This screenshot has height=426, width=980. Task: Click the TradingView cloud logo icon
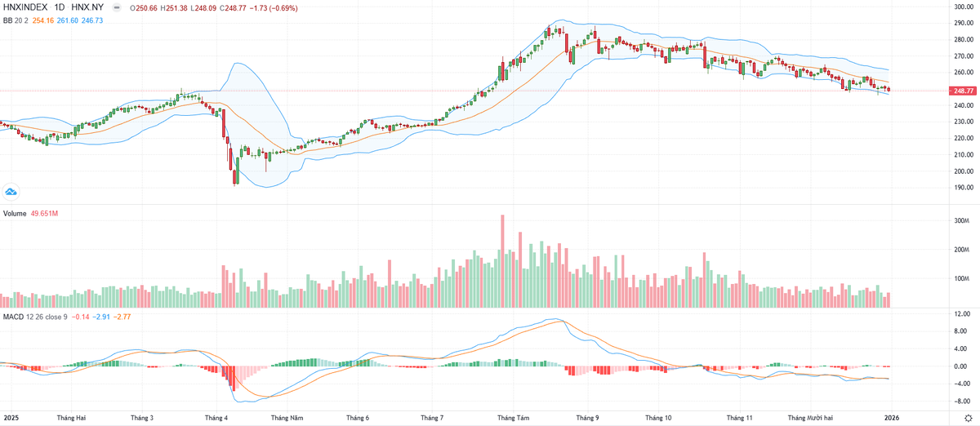(11, 192)
